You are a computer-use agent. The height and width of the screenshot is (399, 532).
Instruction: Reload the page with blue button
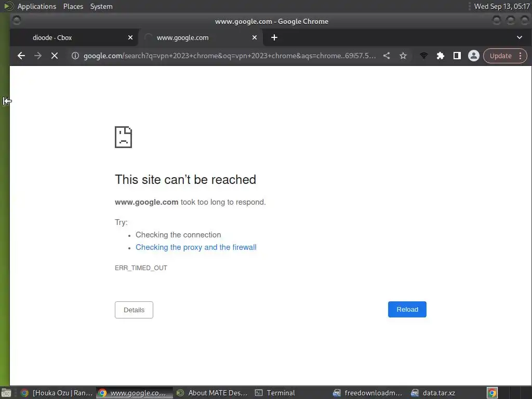click(407, 310)
